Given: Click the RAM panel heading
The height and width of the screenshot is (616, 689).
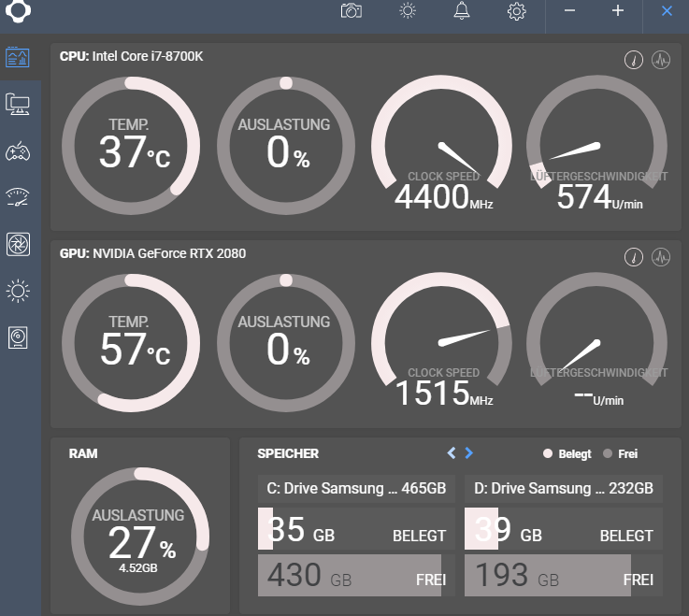Looking at the screenshot, I should pyautogui.click(x=83, y=453).
